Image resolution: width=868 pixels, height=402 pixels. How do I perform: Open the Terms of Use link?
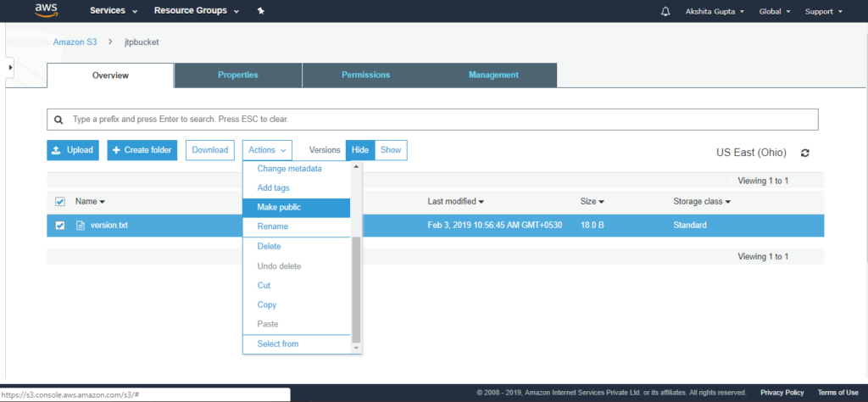837,393
